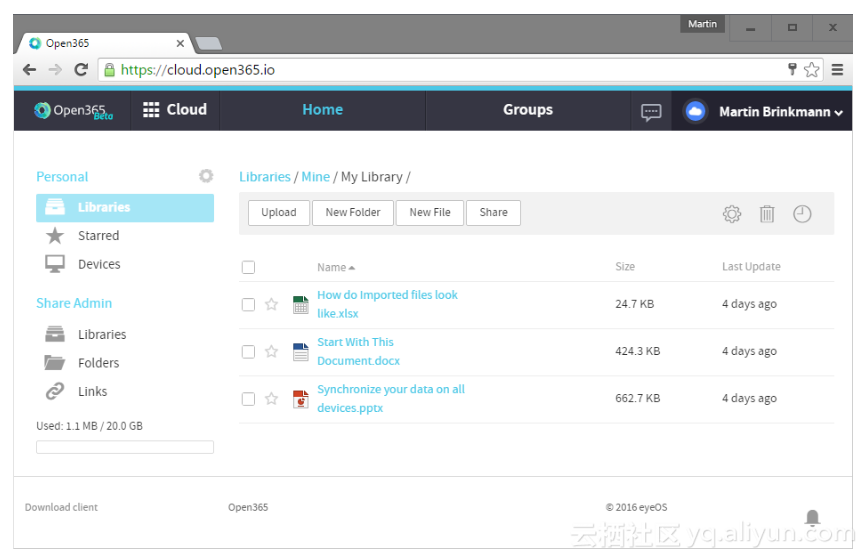Bookmark page with the star icon

pyautogui.click(x=811, y=70)
